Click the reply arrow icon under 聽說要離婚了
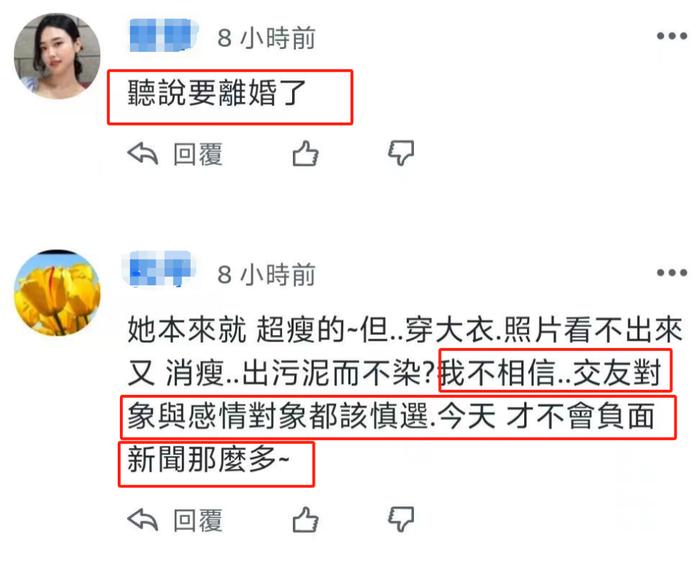The height and width of the screenshot is (567, 700). click(143, 154)
